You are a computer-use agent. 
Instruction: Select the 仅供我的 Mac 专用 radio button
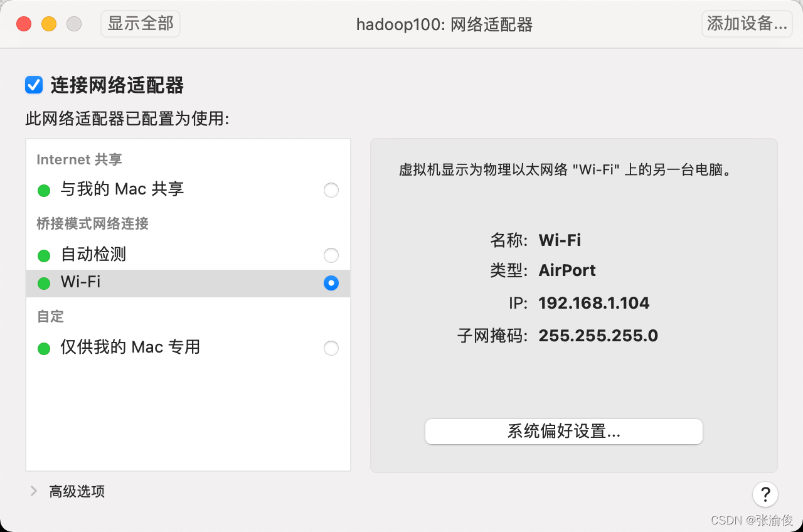point(331,348)
